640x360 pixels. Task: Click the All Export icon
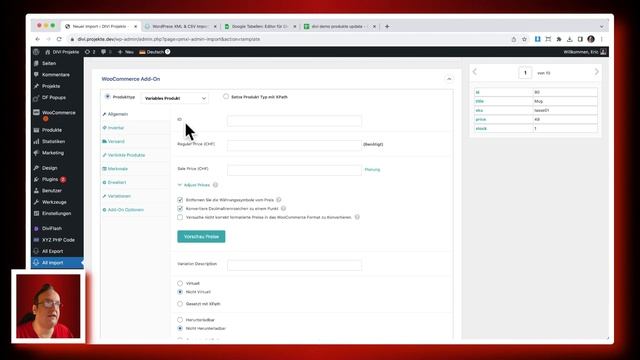point(36,251)
